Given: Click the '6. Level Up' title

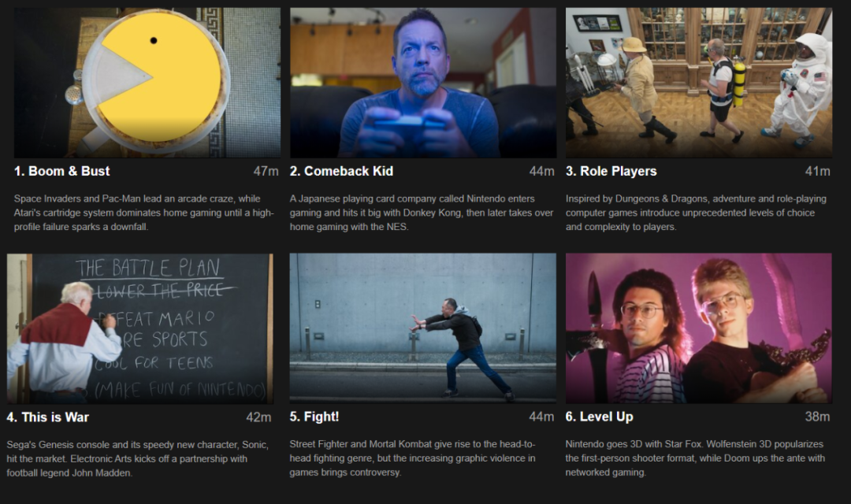Looking at the screenshot, I should pos(599,417).
